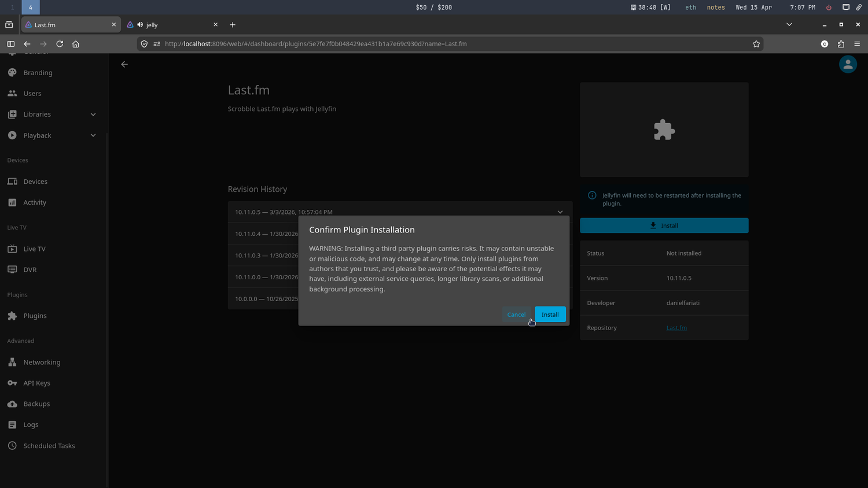
Task: Select revision 10.11.0.0 in history
Action: (266, 278)
